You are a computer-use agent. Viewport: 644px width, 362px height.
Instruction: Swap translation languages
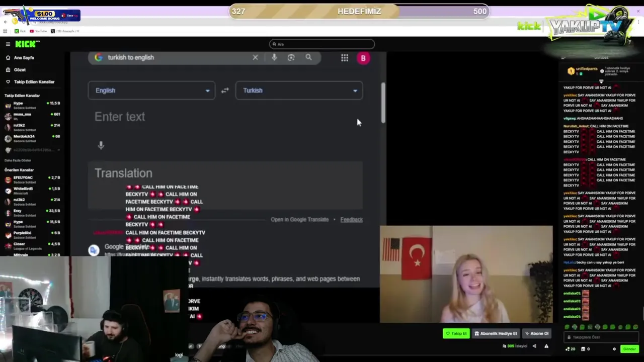tap(225, 90)
